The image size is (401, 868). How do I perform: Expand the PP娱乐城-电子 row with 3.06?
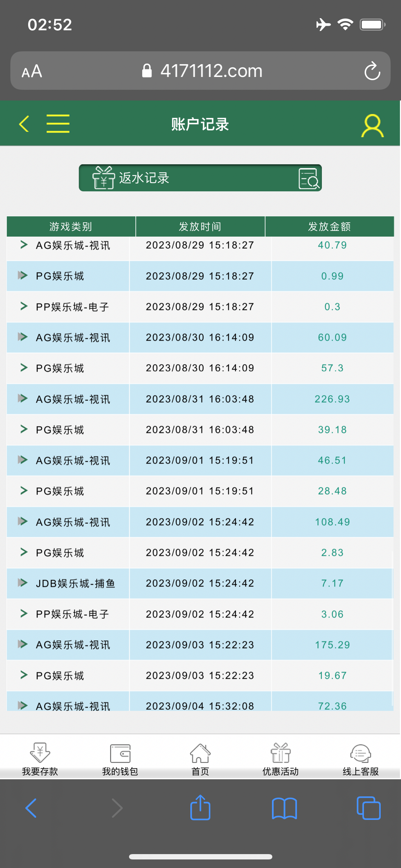(24, 614)
